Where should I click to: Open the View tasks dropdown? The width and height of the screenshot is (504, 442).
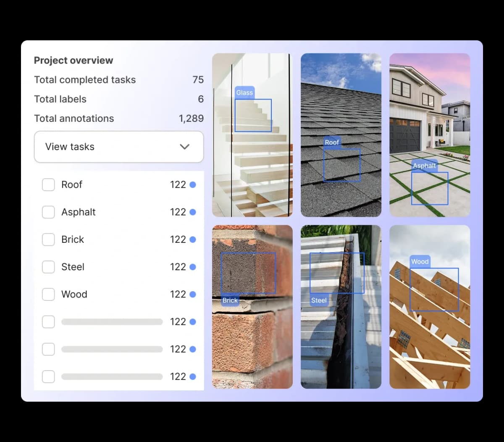point(119,147)
